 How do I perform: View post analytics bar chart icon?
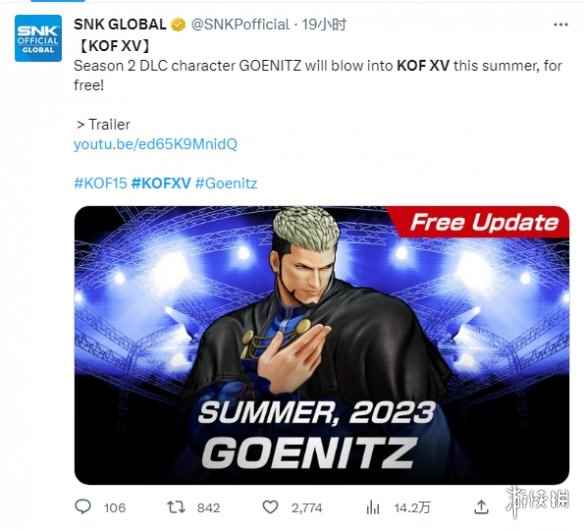click(x=373, y=507)
